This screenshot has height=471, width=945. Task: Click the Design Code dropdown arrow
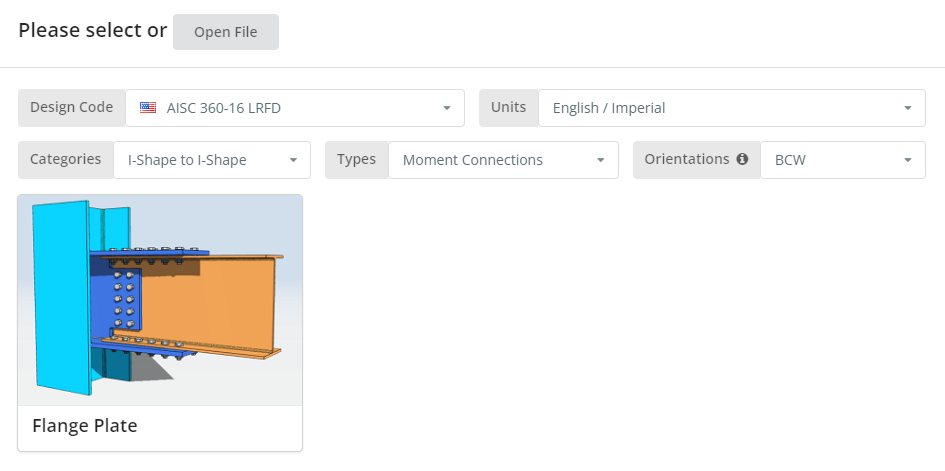click(x=447, y=108)
